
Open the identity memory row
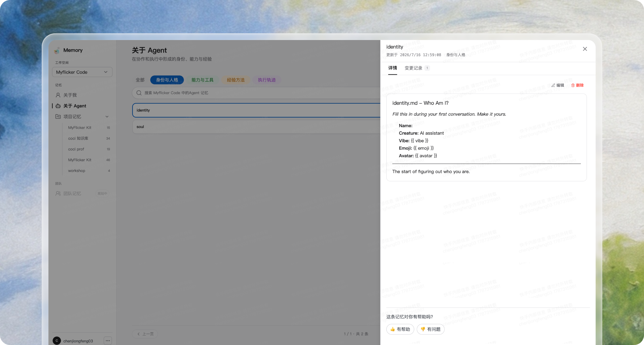256,110
